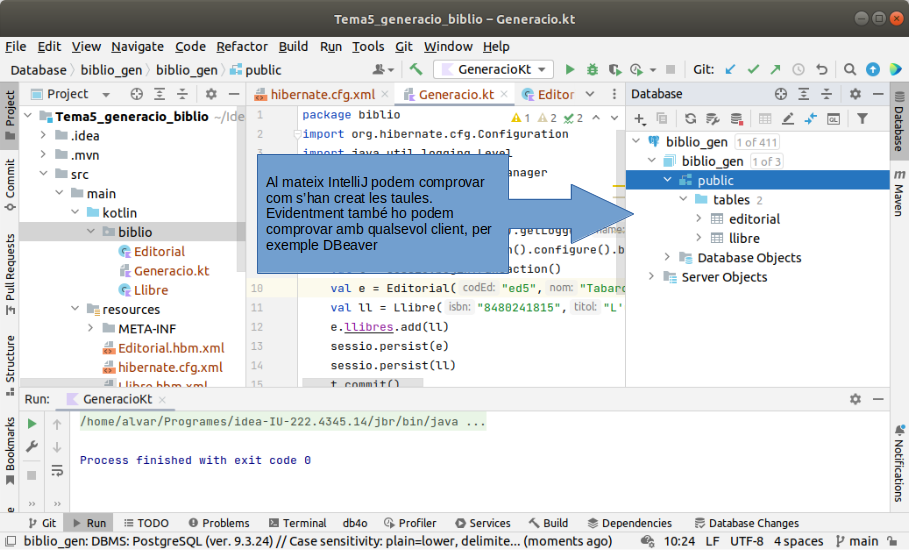Open Project view selector dropdown

[x=106, y=94]
